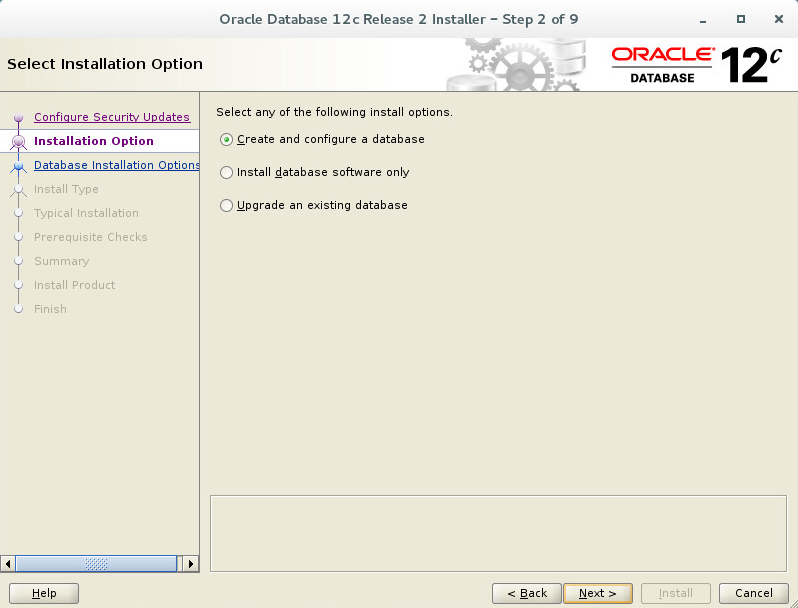Image resolution: width=798 pixels, height=608 pixels.
Task: Click the Back button
Action: [527, 593]
